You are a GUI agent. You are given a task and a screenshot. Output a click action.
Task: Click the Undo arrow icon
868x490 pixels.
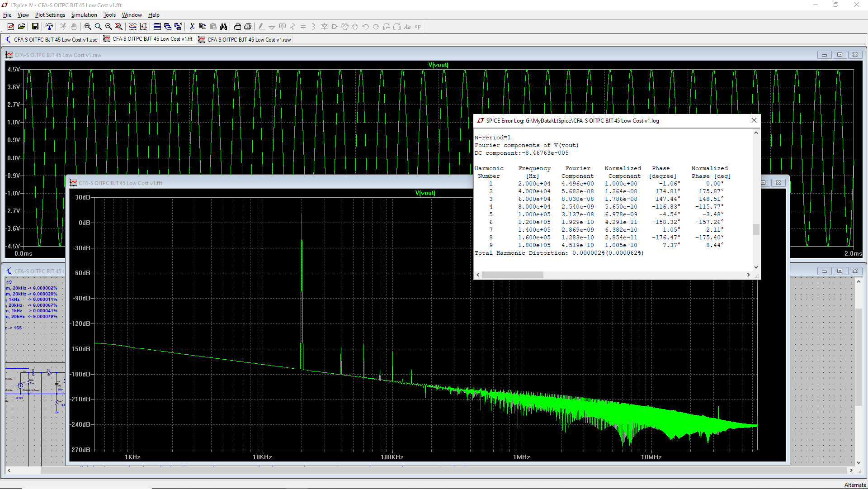366,27
